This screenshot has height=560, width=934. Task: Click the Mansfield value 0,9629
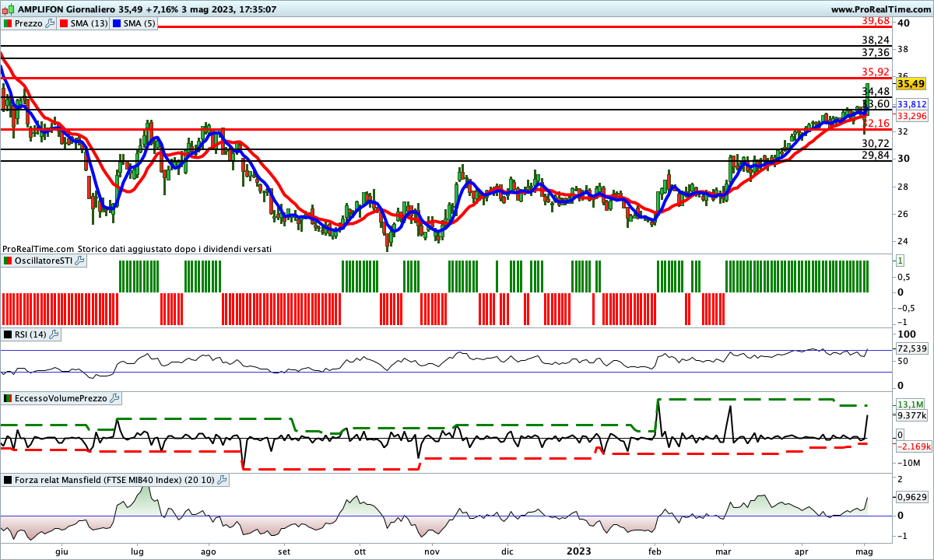pos(911,495)
